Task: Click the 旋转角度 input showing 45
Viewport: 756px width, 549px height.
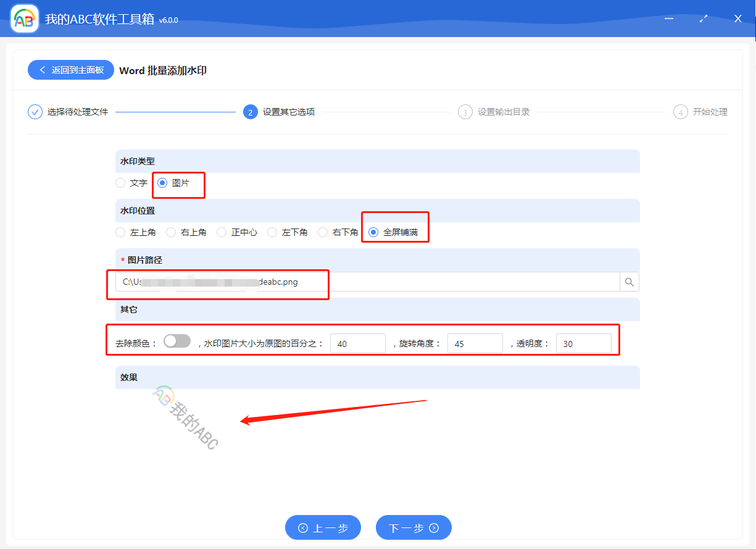Action: pyautogui.click(x=475, y=343)
